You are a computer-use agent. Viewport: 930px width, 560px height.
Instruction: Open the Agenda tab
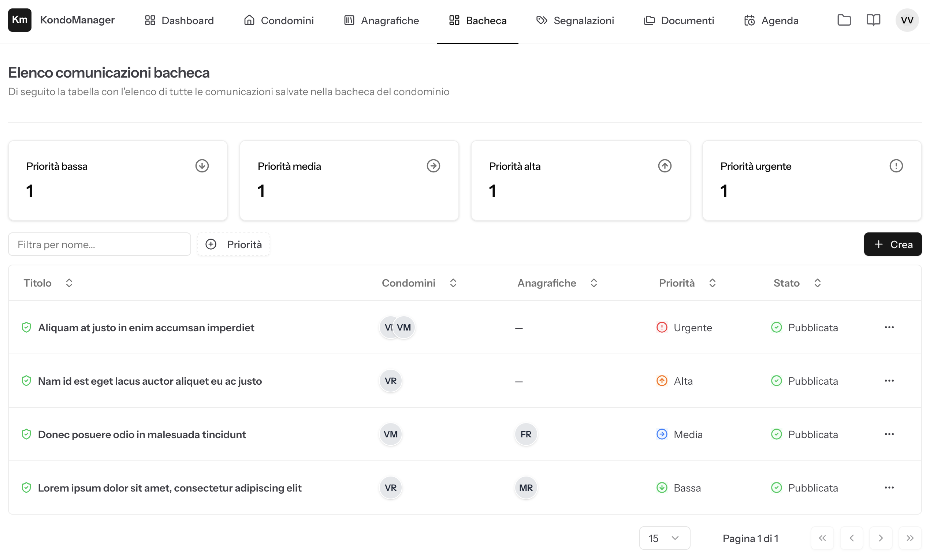(771, 20)
